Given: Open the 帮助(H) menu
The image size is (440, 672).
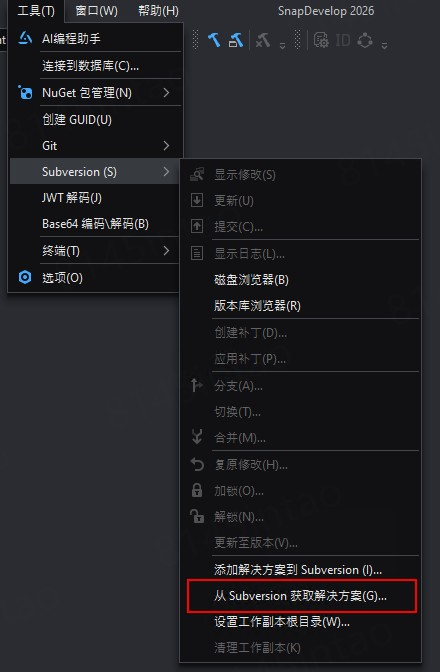Looking at the screenshot, I should (x=158, y=11).
